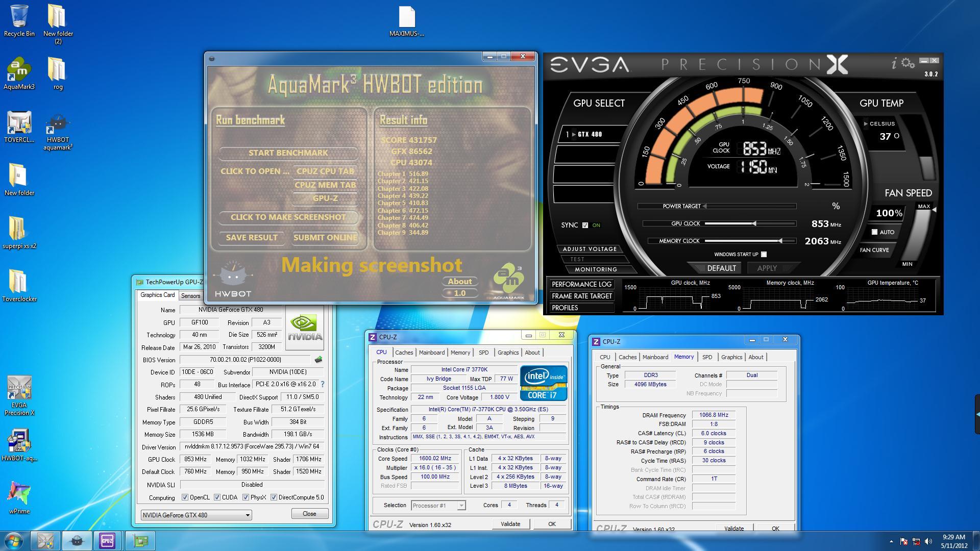Open EVGA Precision settings gear icon
Viewport: 980px width, 551px height.
(x=908, y=63)
